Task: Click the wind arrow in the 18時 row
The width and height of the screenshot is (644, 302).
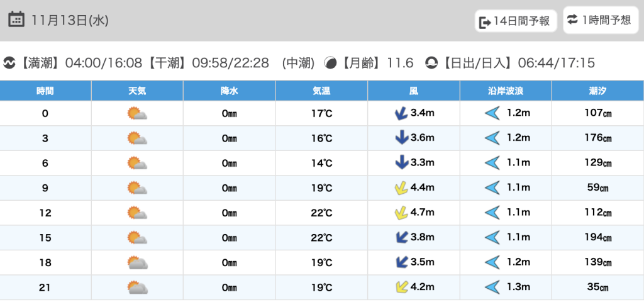Action: click(x=399, y=262)
